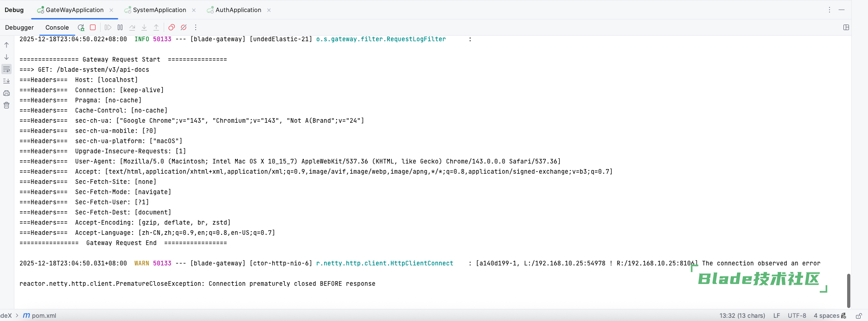Toggle soft-wrap for console output

(x=6, y=69)
